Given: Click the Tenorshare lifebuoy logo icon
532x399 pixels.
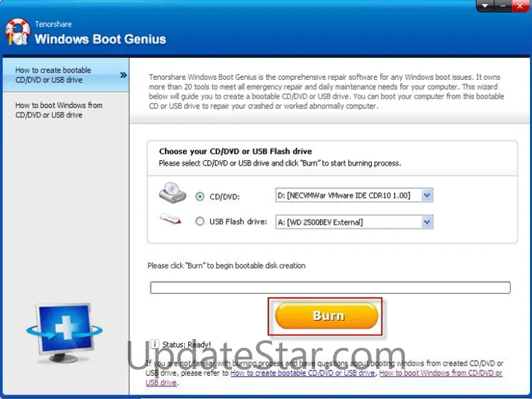Looking at the screenshot, I should [18, 32].
